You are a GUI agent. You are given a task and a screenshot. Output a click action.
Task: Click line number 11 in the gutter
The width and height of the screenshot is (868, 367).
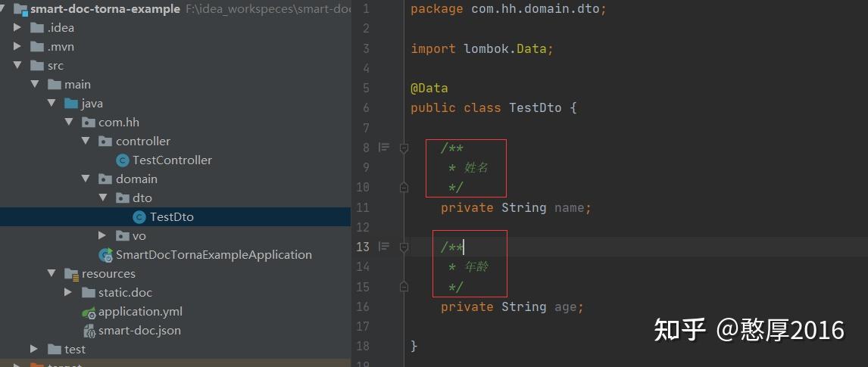[x=362, y=207]
